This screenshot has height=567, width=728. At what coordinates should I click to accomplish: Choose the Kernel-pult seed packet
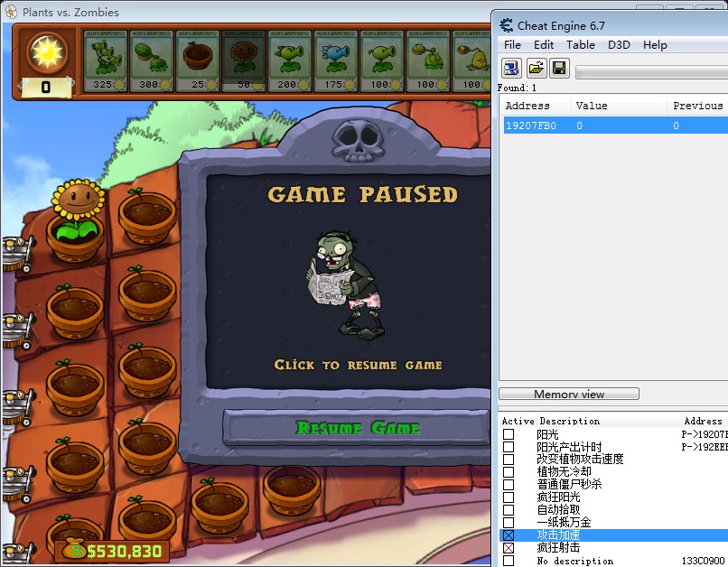(x=471, y=60)
